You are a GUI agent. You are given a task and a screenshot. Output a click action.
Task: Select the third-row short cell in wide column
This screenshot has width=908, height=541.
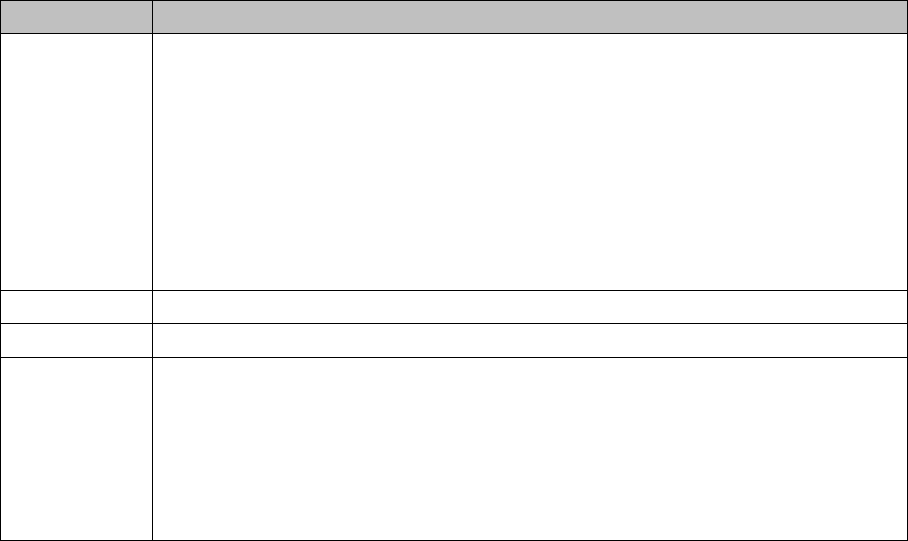530,341
